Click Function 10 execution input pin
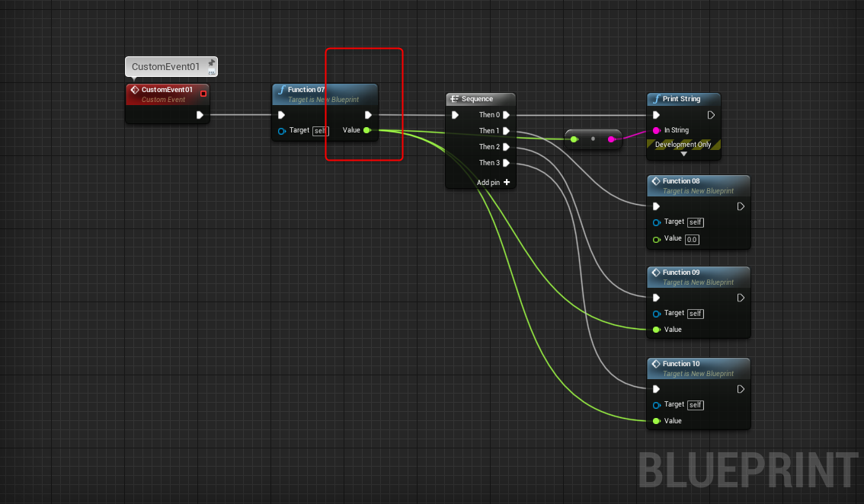 pos(656,390)
